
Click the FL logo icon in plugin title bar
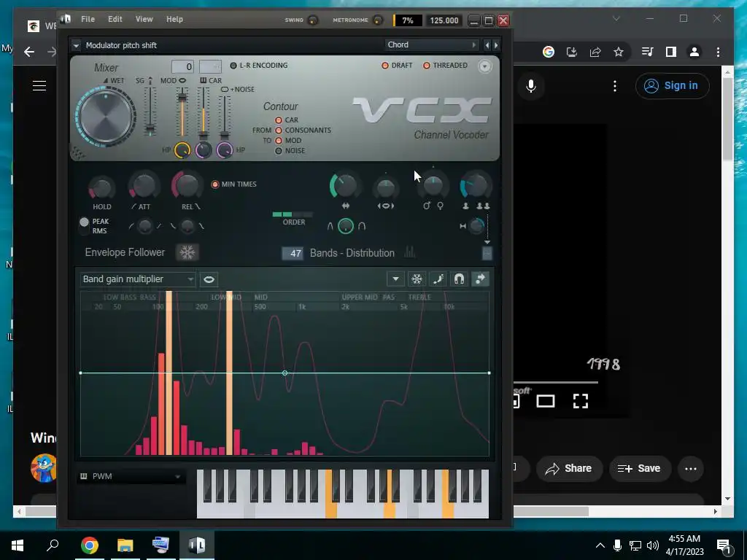click(x=65, y=19)
